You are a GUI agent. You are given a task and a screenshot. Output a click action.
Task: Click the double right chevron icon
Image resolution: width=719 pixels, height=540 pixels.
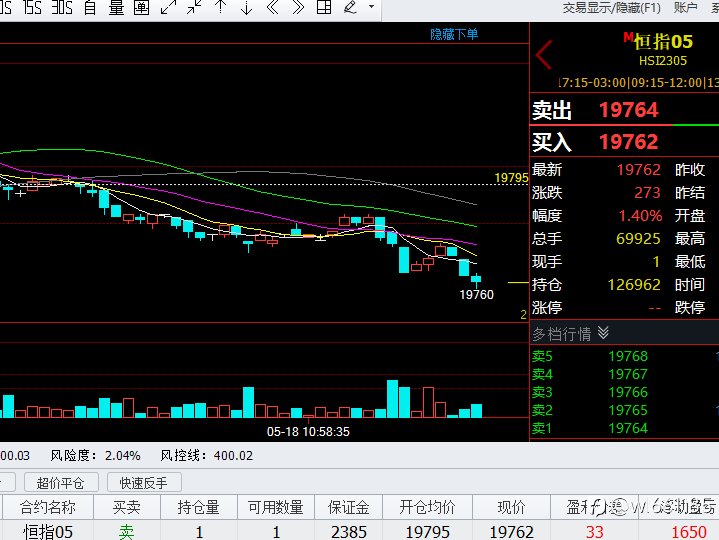pyautogui.click(x=298, y=7)
